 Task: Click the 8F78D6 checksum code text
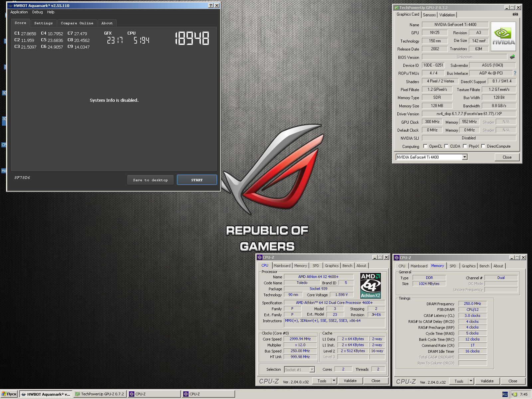coord(22,178)
